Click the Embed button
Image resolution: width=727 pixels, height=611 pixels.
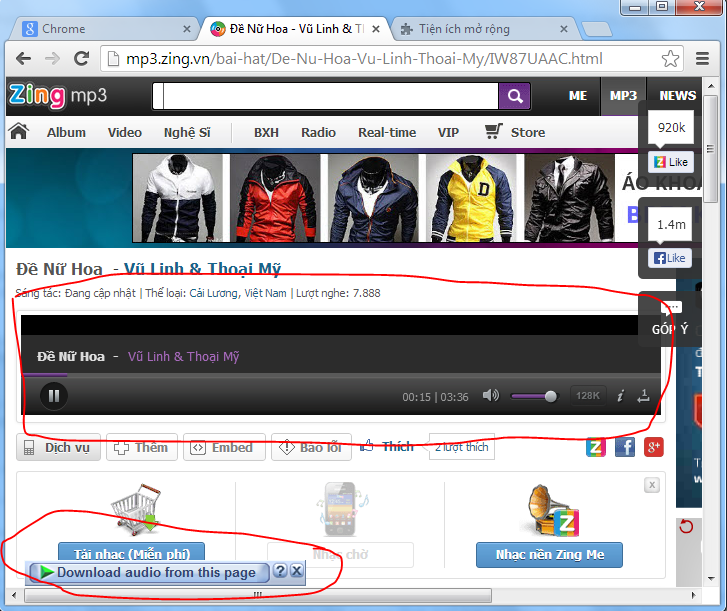[224, 447]
